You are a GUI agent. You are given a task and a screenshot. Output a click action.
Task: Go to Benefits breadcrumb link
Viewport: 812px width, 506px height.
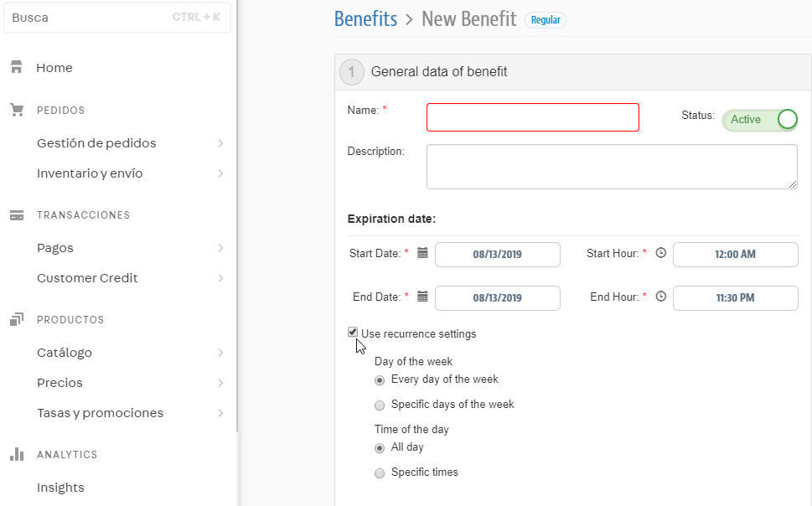click(365, 19)
